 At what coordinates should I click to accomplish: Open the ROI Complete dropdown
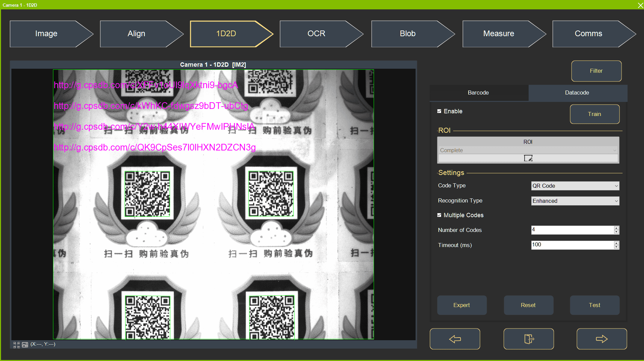click(x=528, y=150)
